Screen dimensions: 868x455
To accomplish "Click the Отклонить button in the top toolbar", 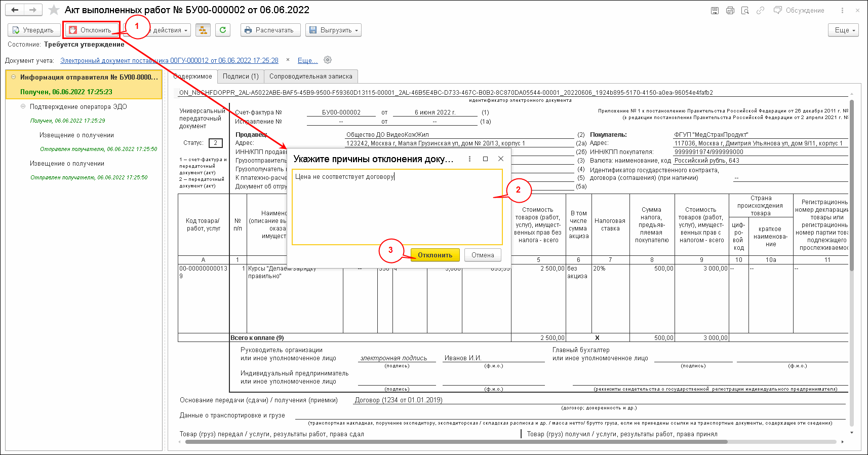I will point(91,30).
